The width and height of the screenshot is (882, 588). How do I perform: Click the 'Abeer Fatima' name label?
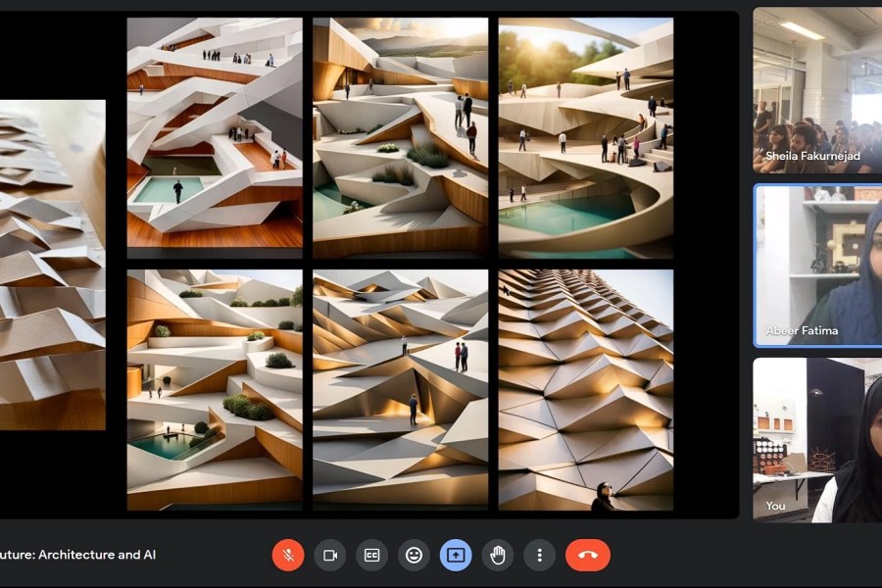[802, 331]
